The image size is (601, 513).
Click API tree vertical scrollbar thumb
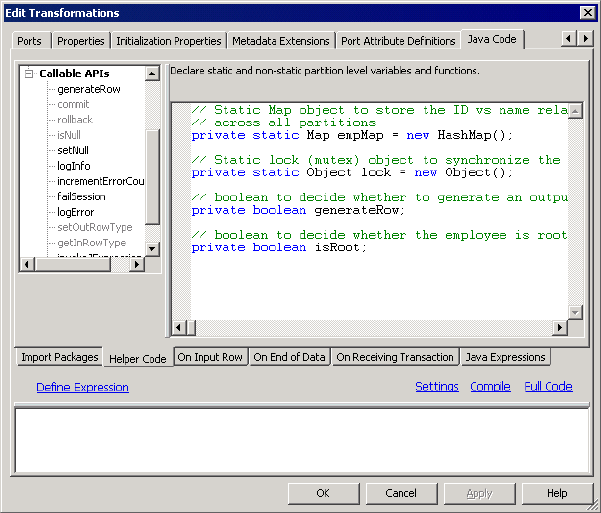(x=152, y=177)
